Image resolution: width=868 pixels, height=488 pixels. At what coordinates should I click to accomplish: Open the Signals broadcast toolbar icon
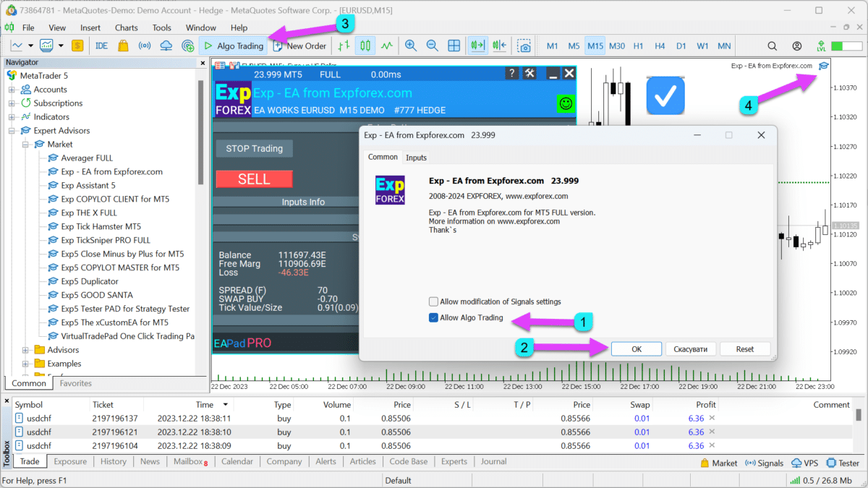[x=145, y=46]
